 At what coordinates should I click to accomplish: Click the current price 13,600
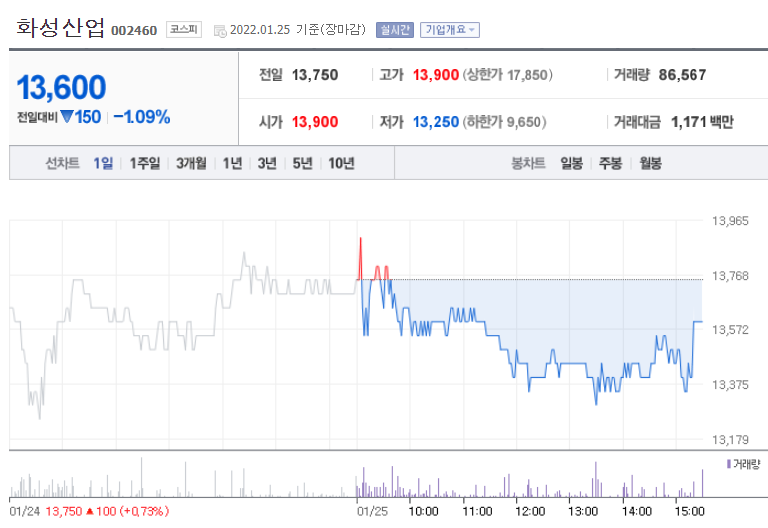click(61, 87)
